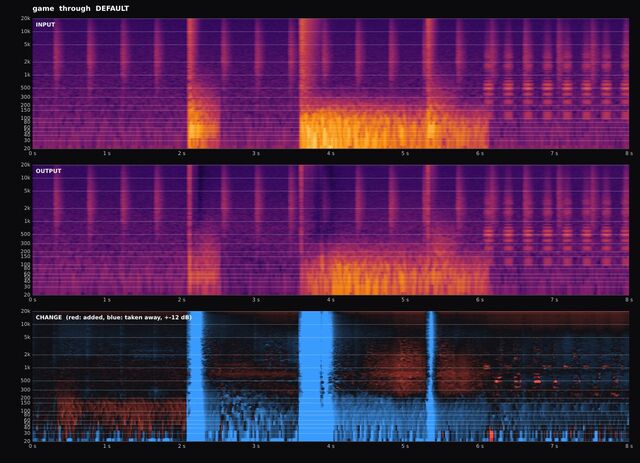
Task: Click the 1 s time tick below the OUTPUT panel
Action: click(x=107, y=300)
